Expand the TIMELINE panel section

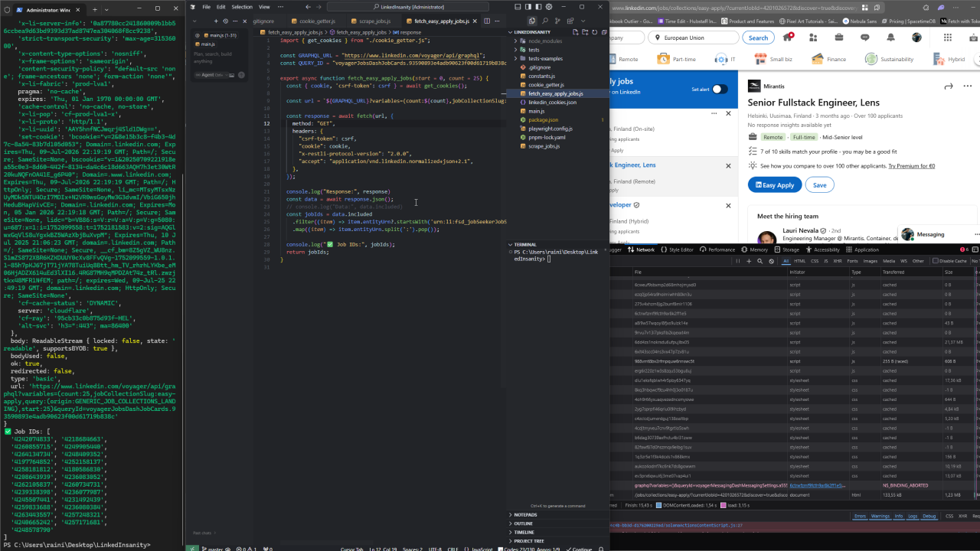(524, 532)
